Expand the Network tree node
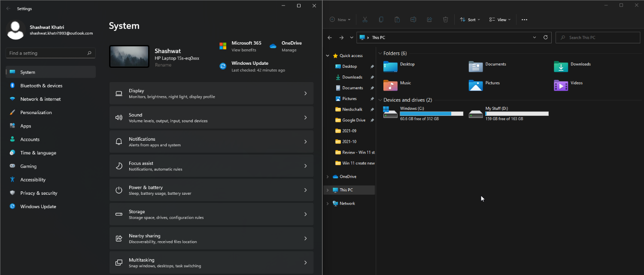The image size is (644, 275). 328,204
